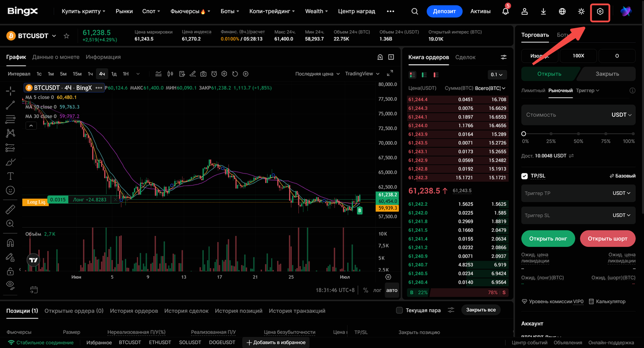Open the USDT currency dropdown in Стоимость field
Viewport: 644px width, 348px height.
point(621,115)
